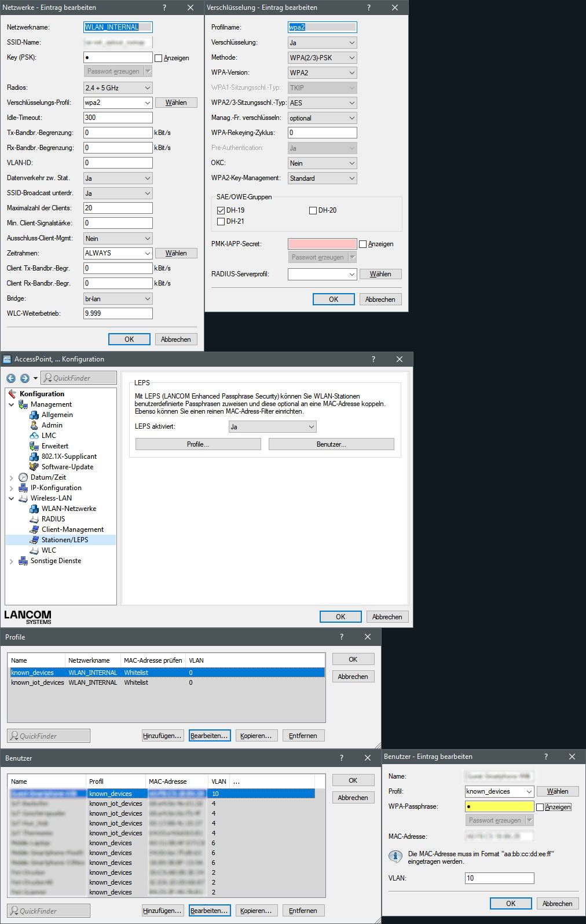Toggle Anzeigen checkbox for PMK-IAPP-Secret

tap(363, 244)
